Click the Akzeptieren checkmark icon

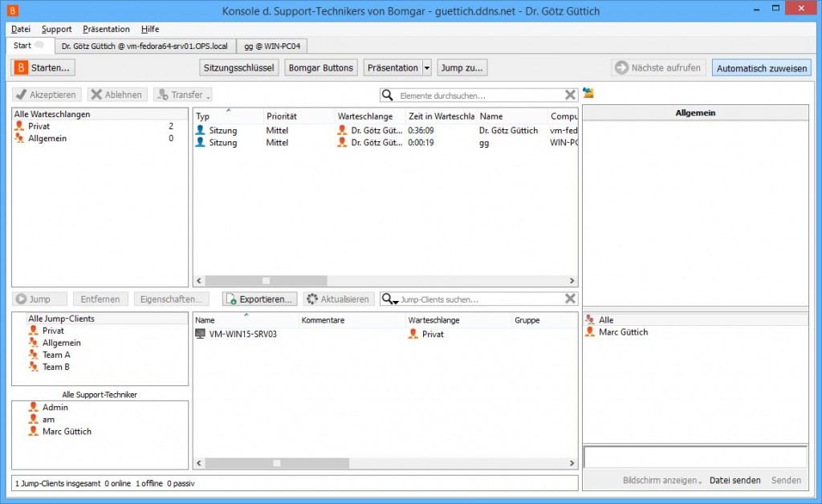(x=22, y=94)
